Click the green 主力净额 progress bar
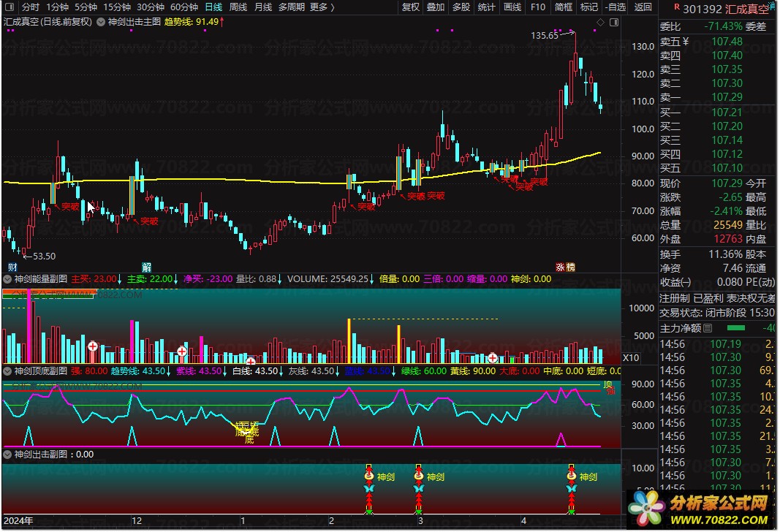The width and height of the screenshot is (780, 532). (x=735, y=328)
